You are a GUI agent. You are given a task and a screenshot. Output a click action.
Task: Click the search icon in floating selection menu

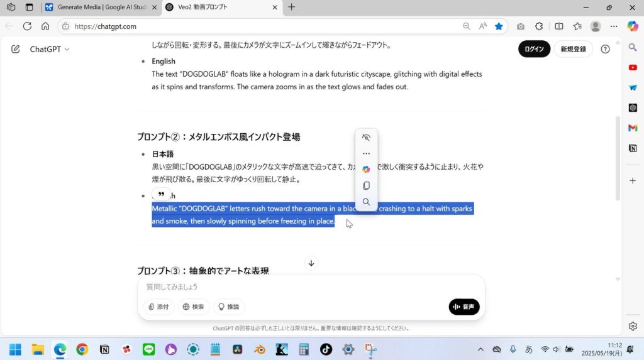click(x=366, y=202)
